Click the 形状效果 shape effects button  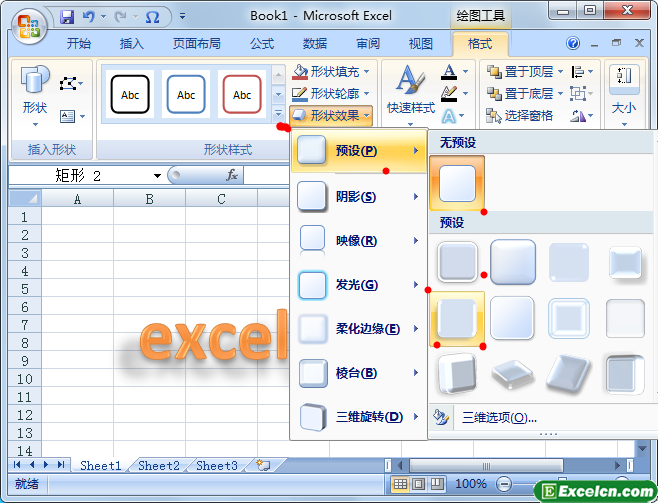331,115
